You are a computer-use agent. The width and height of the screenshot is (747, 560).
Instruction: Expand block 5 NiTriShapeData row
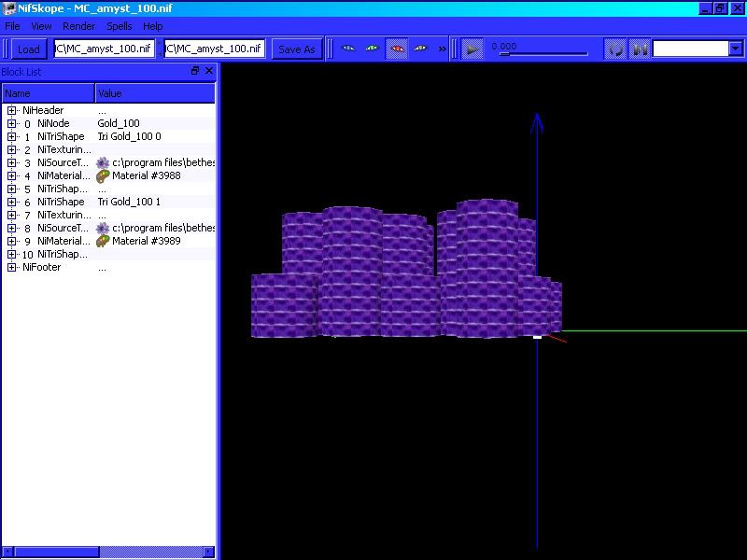(11, 189)
